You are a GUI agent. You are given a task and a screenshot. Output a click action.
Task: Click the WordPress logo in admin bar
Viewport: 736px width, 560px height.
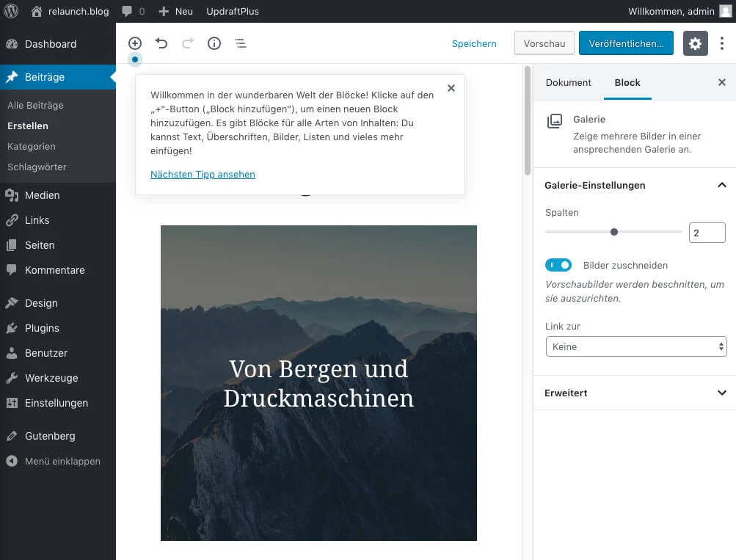pos(12,11)
